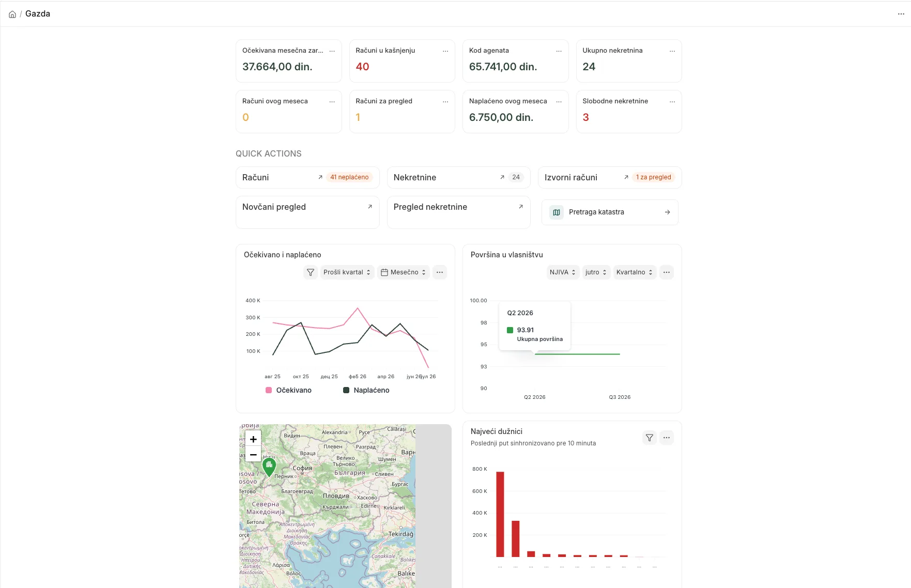Expand the Prošli kvartal period dropdown
The height and width of the screenshot is (588, 911).
point(347,272)
